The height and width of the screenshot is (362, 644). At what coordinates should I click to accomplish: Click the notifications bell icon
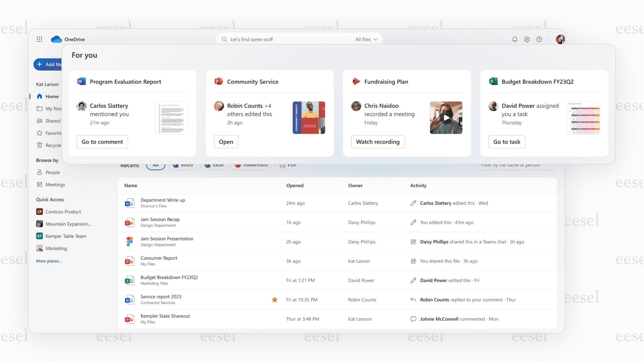coord(514,39)
